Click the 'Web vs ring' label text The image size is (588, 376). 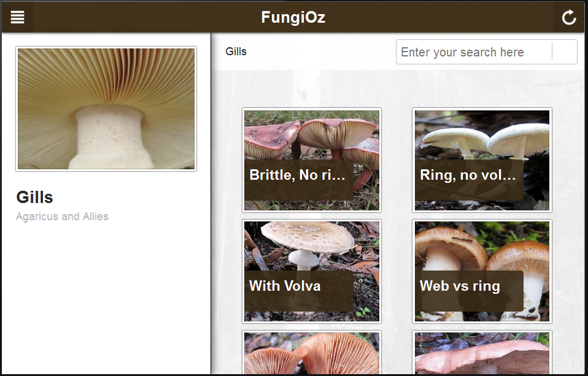(x=460, y=286)
